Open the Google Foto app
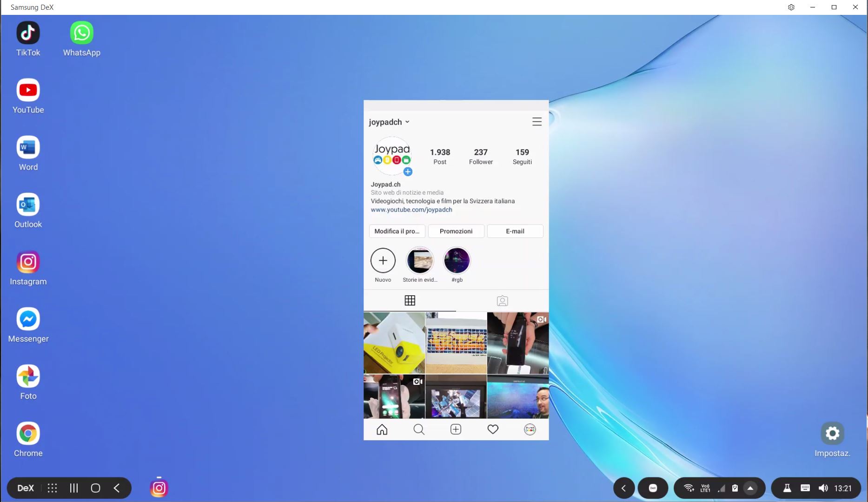Image resolution: width=868 pixels, height=502 pixels. (28, 376)
